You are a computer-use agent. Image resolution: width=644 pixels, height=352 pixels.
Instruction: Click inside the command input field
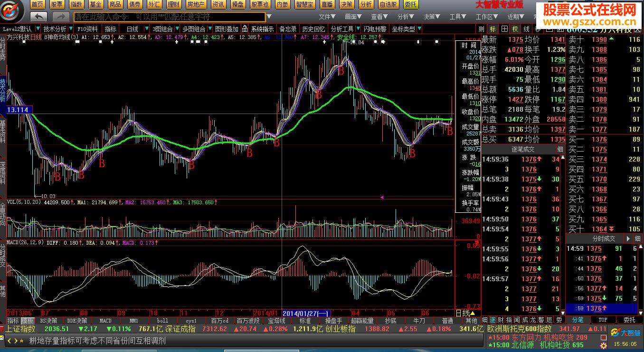click(170, 17)
